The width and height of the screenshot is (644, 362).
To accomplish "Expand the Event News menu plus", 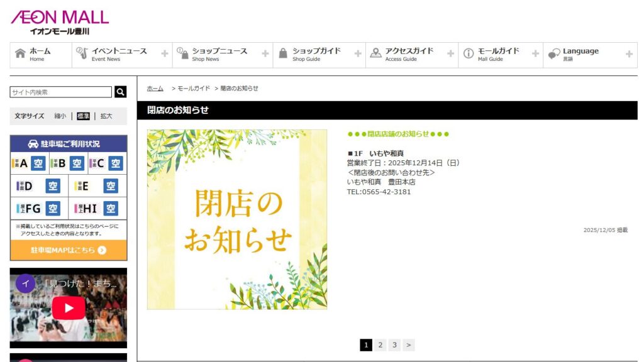I will click(165, 54).
